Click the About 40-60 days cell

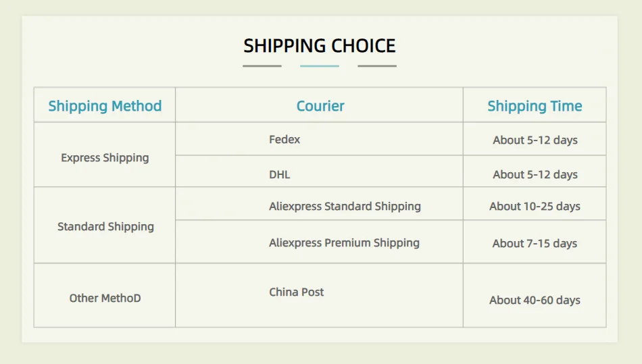(x=535, y=300)
